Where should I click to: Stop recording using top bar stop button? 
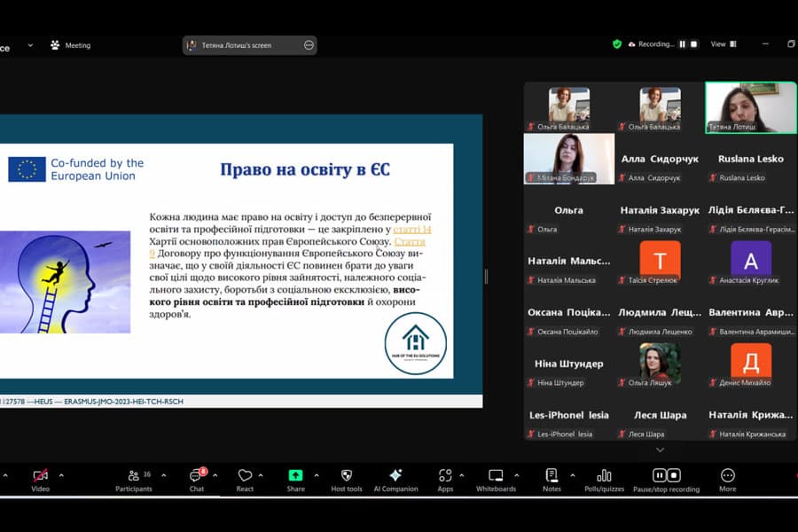point(694,44)
